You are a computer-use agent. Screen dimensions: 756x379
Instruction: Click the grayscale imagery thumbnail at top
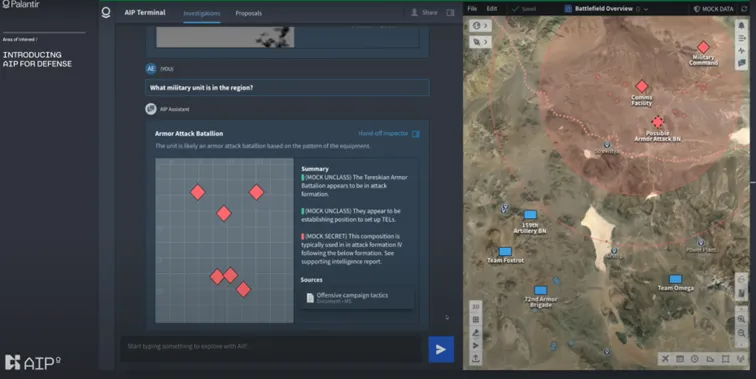pos(225,37)
